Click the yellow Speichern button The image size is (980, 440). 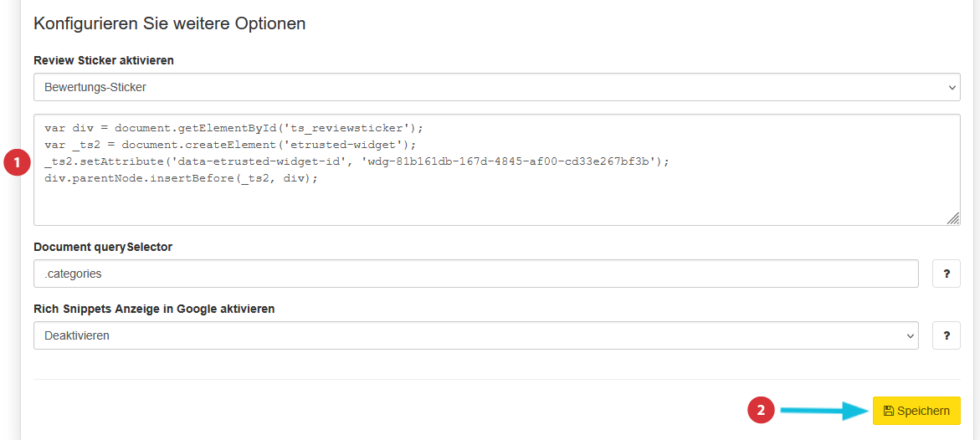click(916, 411)
